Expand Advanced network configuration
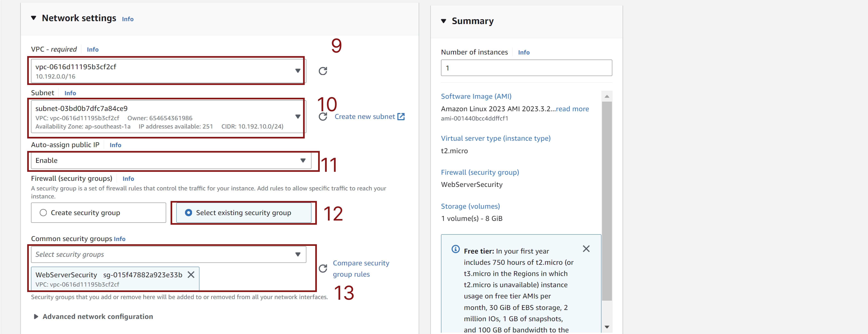 coord(36,317)
